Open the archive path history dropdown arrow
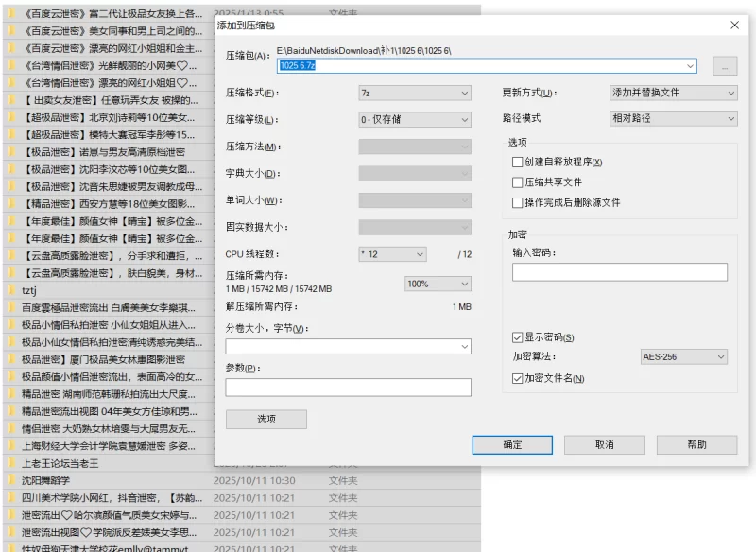This screenshot has height=552, width=756. [x=691, y=66]
